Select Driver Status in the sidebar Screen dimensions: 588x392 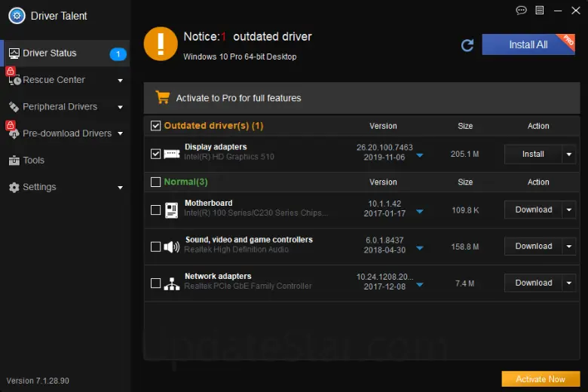click(x=66, y=54)
